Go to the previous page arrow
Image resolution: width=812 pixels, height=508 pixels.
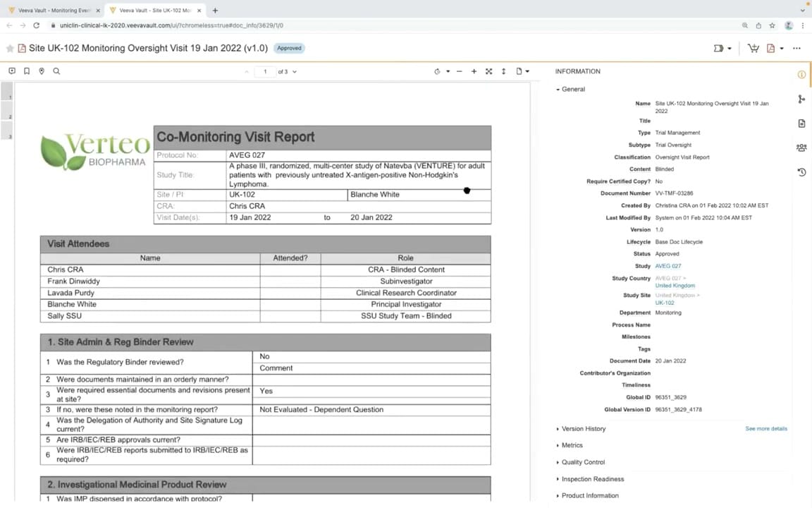tap(247, 72)
